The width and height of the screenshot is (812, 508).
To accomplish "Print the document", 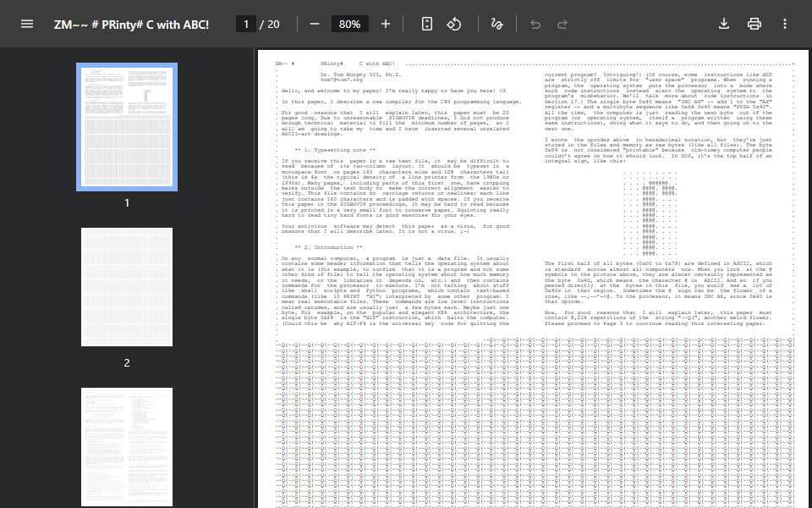I will pyautogui.click(x=754, y=24).
